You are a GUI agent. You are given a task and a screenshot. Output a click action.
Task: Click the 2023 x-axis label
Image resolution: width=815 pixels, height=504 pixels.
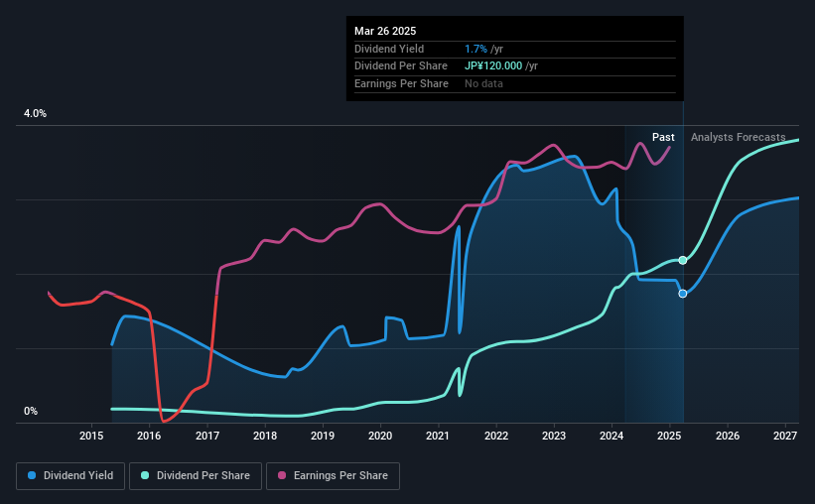tap(554, 436)
